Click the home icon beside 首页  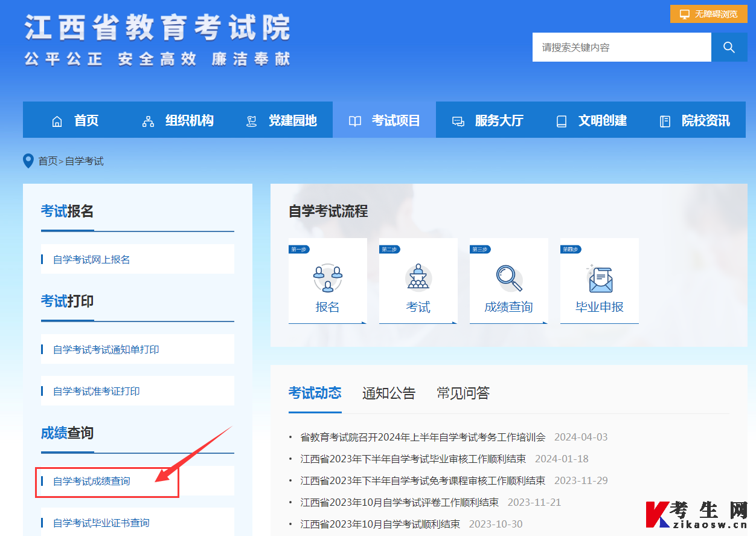click(57, 120)
